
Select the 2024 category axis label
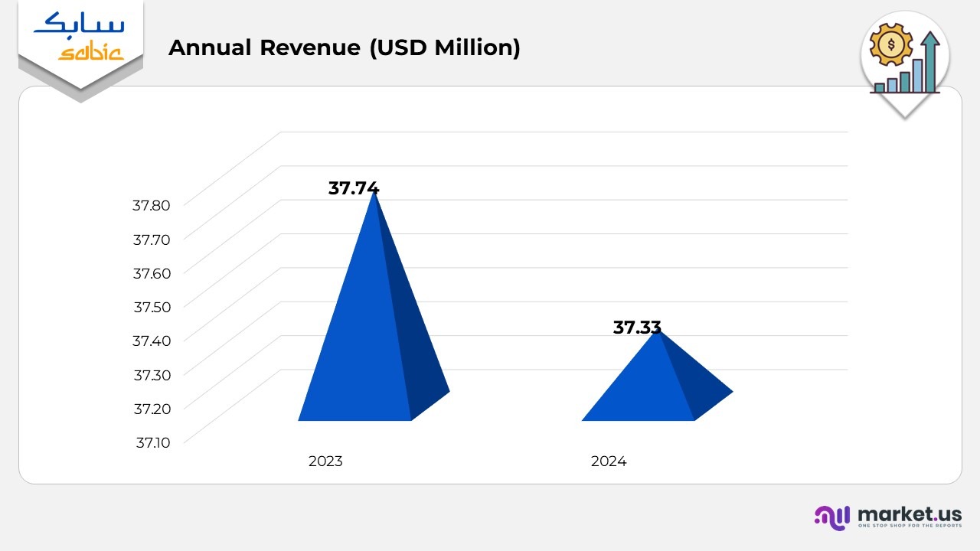(x=609, y=461)
